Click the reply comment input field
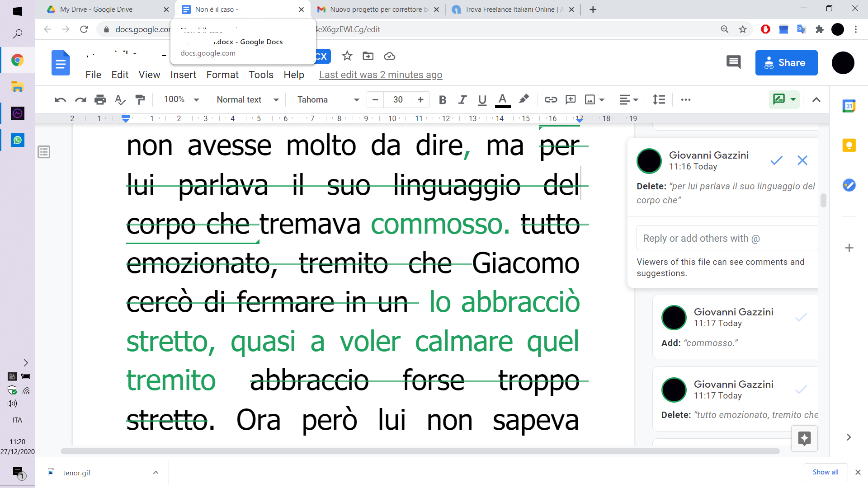The width and height of the screenshot is (868, 488). click(x=727, y=238)
